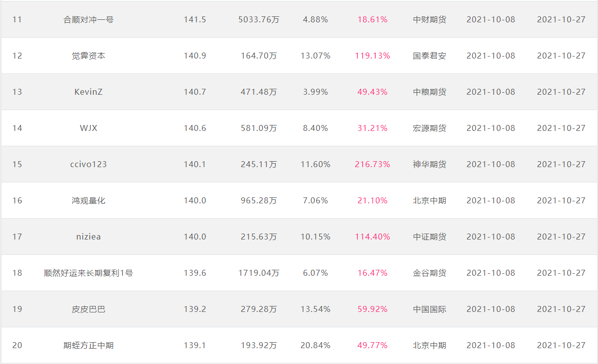Select the 神华期货 company cell

(429, 165)
